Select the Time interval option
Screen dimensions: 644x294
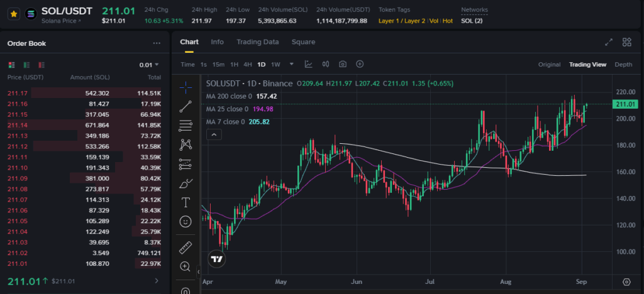point(187,64)
